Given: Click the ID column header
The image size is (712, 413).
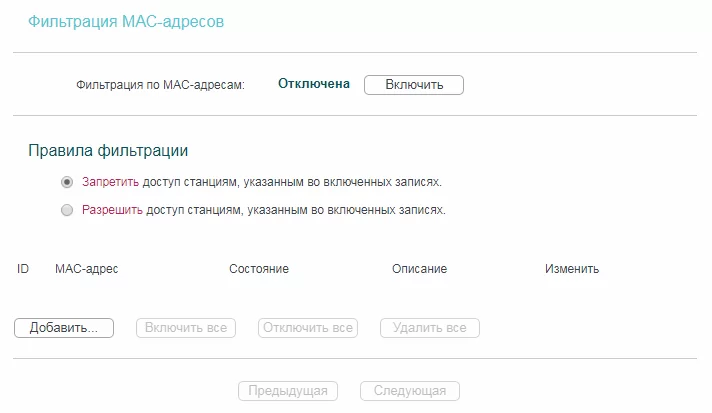Looking at the screenshot, I should [x=23, y=270].
